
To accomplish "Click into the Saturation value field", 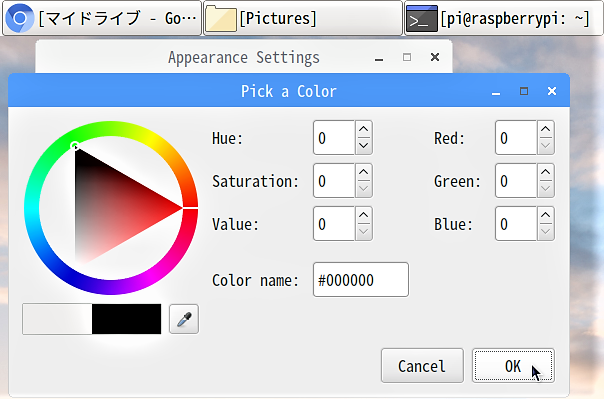I will click(x=334, y=181).
